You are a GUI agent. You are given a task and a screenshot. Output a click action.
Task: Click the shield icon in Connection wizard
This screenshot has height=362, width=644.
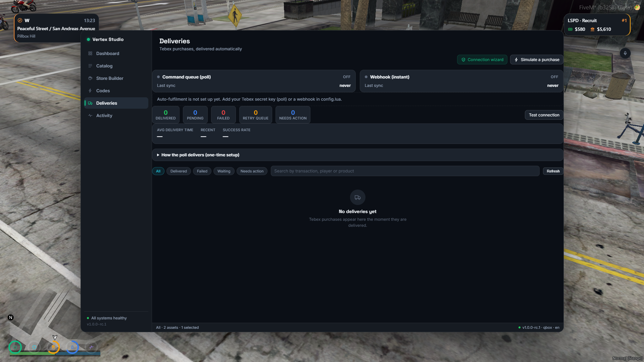tap(463, 60)
